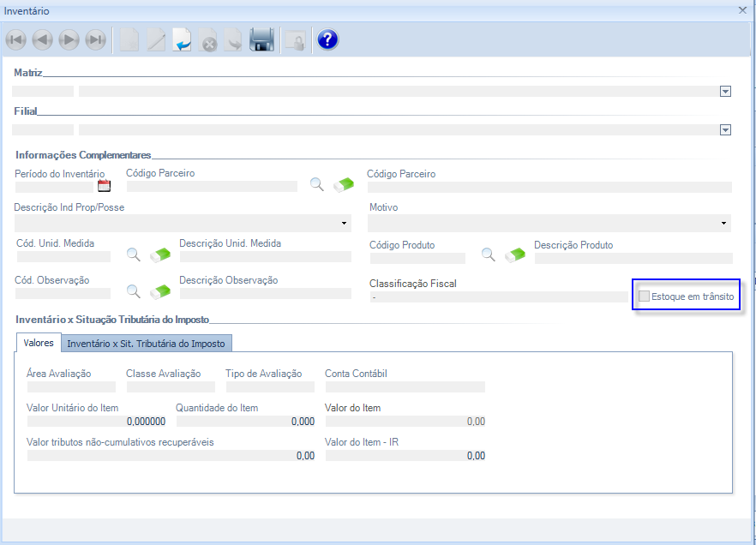
Task: Close the Inventário window
Action: tap(742, 10)
